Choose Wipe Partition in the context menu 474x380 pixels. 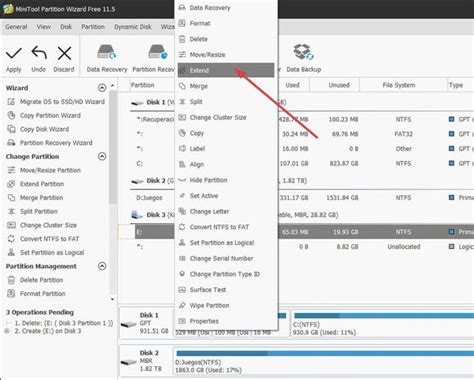coord(226,305)
